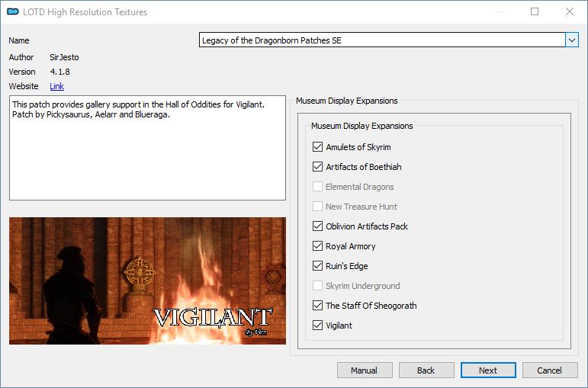Close the LOTD High Resolution Textures window

(x=569, y=11)
